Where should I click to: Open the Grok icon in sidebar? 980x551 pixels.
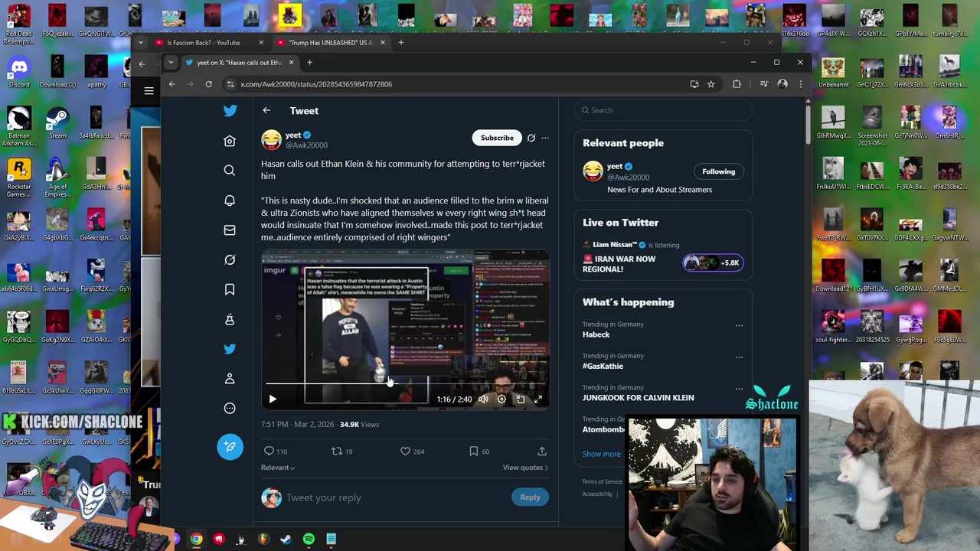click(230, 259)
